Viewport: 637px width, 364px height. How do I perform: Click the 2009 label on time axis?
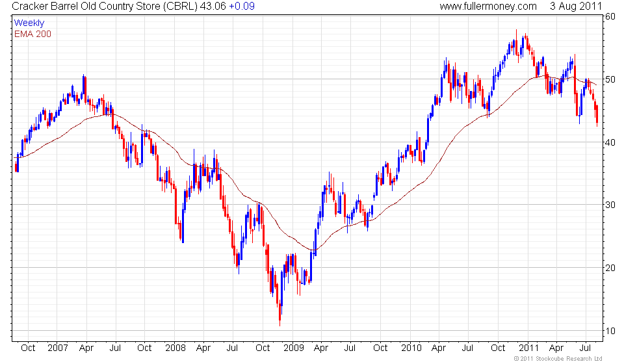pos(293,348)
